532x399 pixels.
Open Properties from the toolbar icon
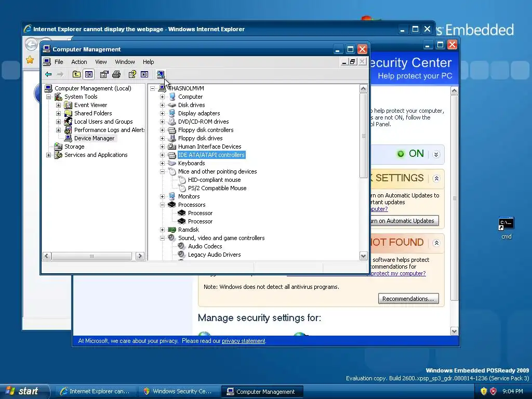tap(104, 74)
